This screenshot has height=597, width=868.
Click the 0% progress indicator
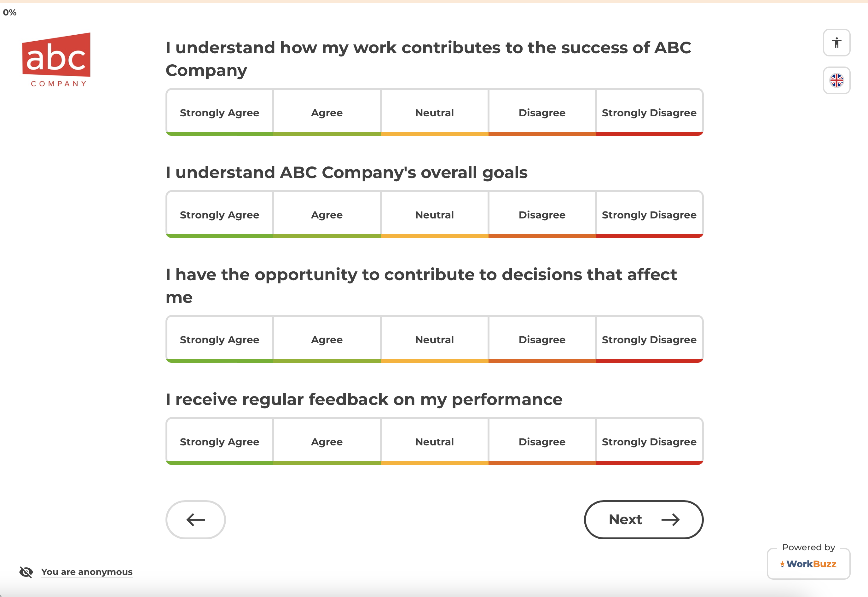coord(10,12)
